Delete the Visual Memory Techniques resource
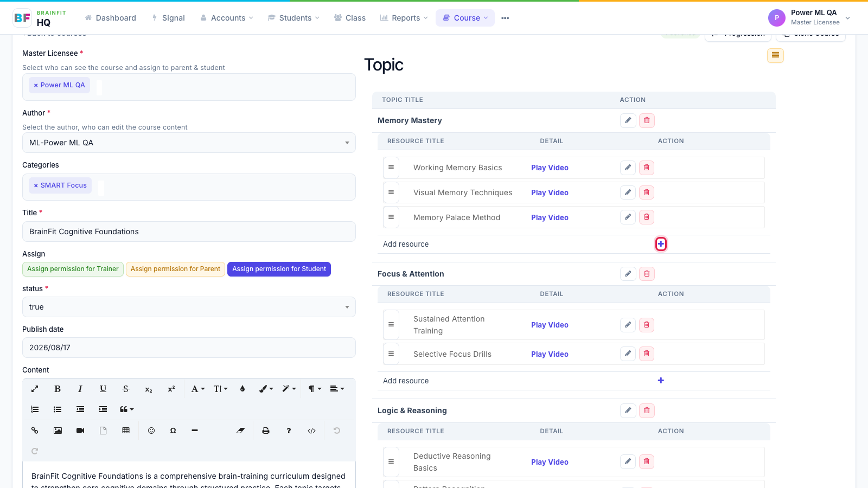The height and width of the screenshot is (488, 868). [x=647, y=192]
